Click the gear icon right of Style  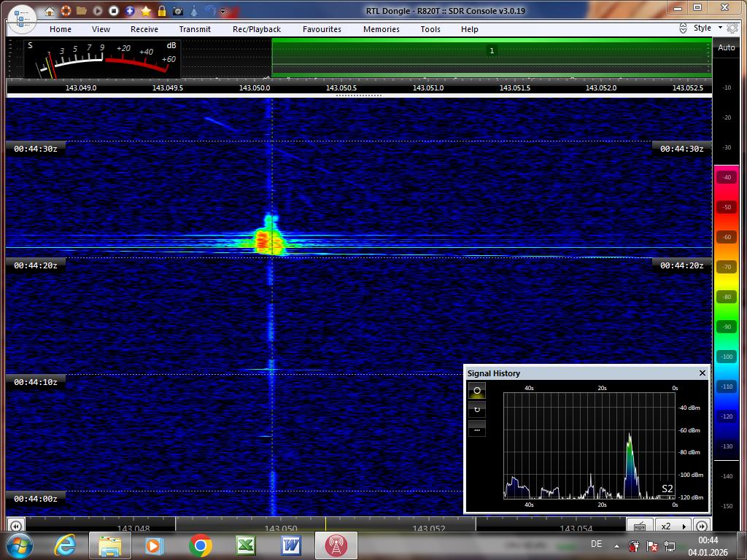732,28
